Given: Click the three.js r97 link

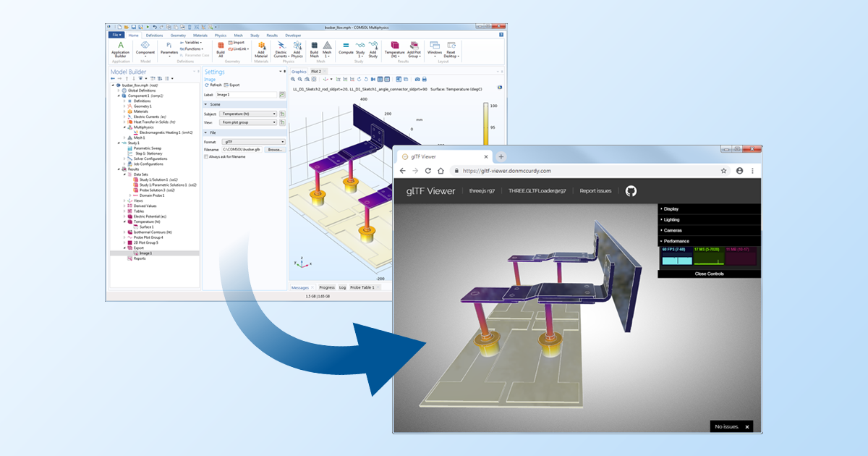Looking at the screenshot, I should [x=482, y=191].
